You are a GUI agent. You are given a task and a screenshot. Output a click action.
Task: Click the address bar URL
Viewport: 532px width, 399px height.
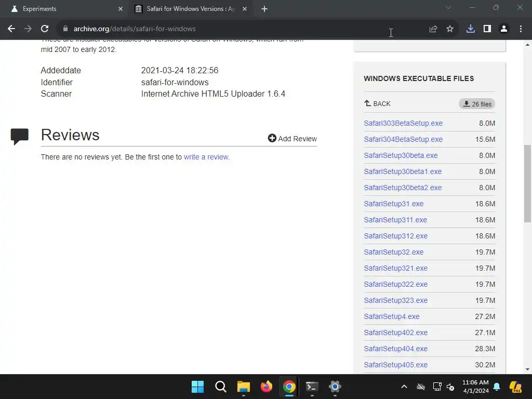135,29
